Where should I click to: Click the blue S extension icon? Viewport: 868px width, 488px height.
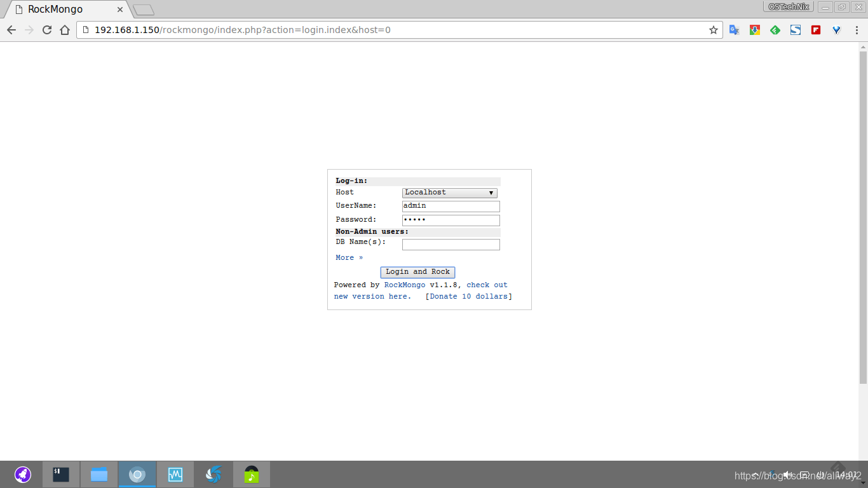click(x=795, y=29)
